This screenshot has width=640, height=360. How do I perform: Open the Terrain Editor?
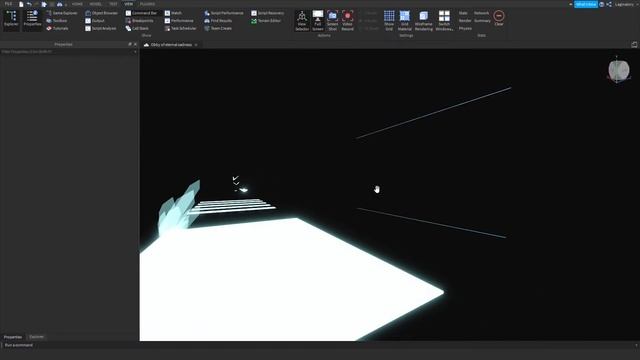(266, 21)
